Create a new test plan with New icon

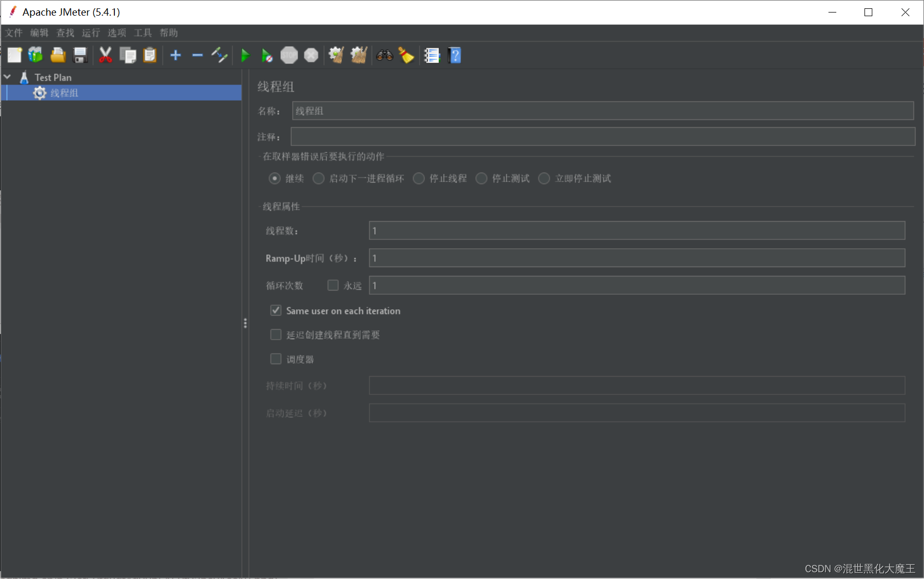point(14,55)
